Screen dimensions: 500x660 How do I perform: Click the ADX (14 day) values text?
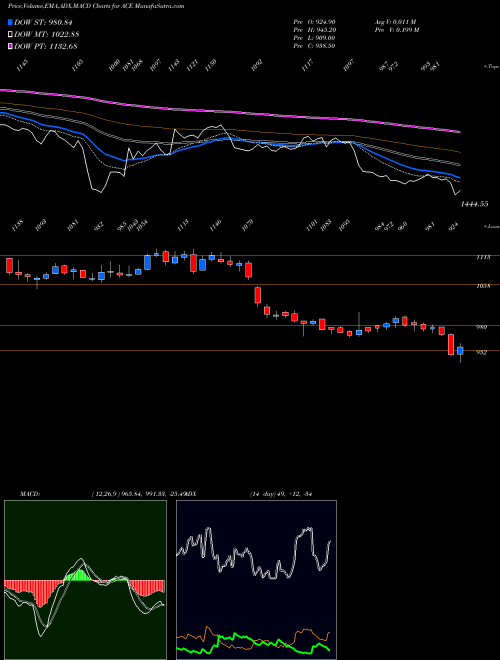pyautogui.click(x=281, y=494)
